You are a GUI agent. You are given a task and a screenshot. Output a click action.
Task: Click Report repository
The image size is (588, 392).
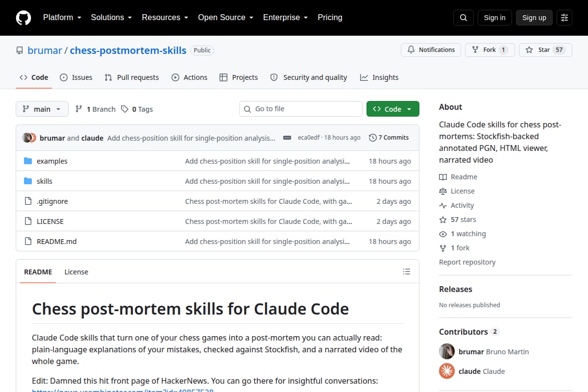467,262
